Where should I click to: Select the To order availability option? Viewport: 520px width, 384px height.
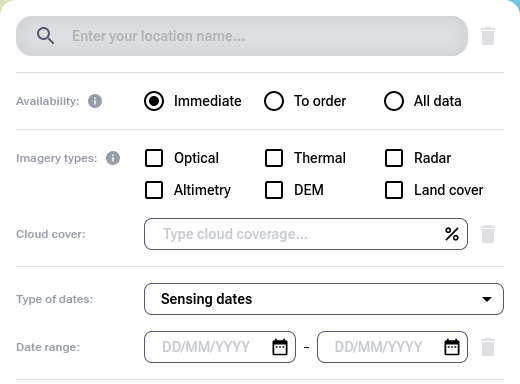[x=274, y=101]
